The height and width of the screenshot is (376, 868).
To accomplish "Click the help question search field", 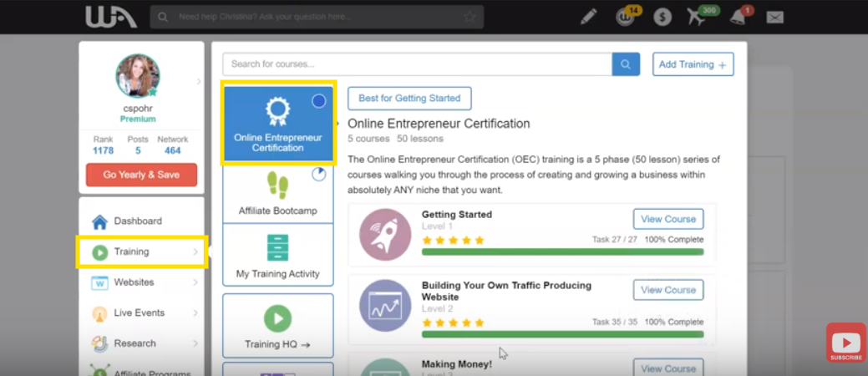I will coord(317,18).
